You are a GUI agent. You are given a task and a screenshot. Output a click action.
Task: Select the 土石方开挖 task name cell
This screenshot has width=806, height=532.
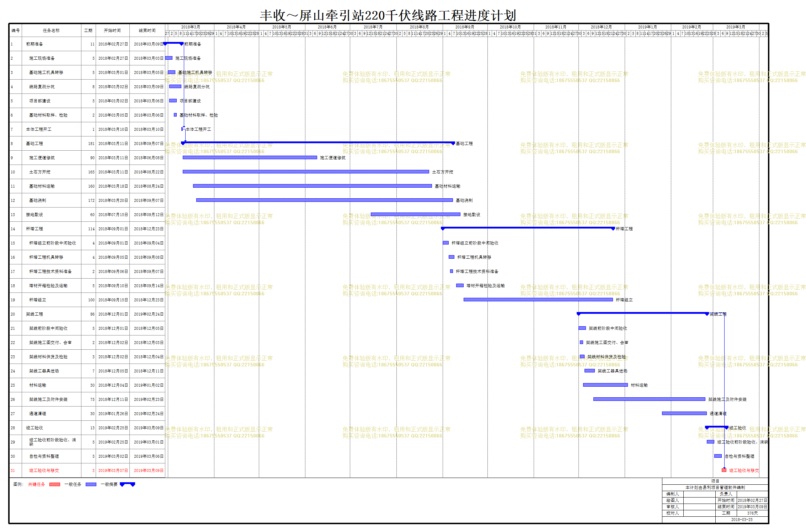point(51,172)
